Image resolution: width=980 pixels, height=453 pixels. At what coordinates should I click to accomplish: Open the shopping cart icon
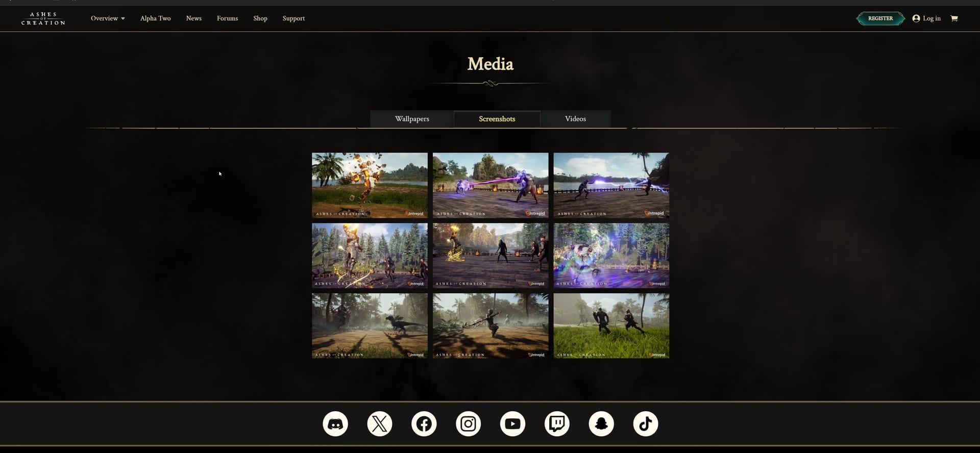point(954,18)
